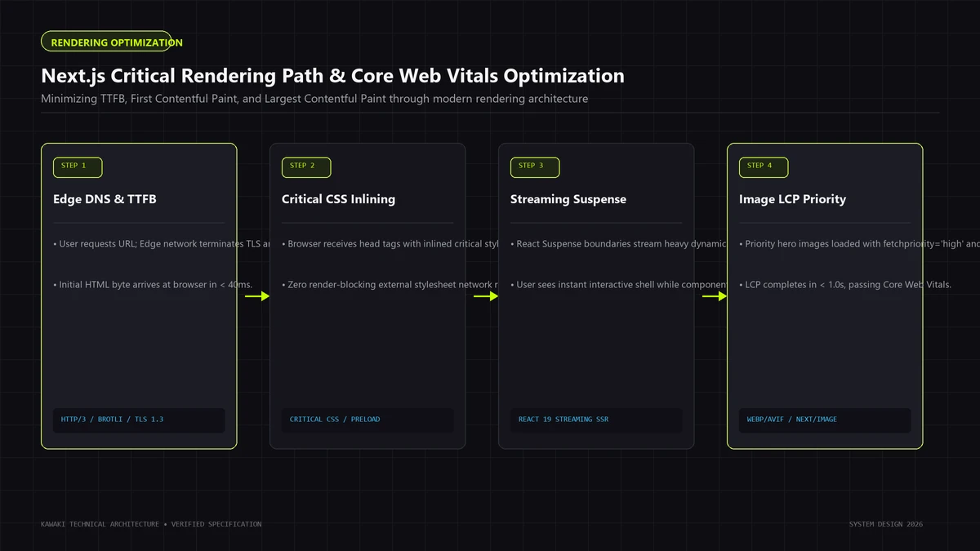
Task: Click the Streaming Suspense heading
Action: 568,199
